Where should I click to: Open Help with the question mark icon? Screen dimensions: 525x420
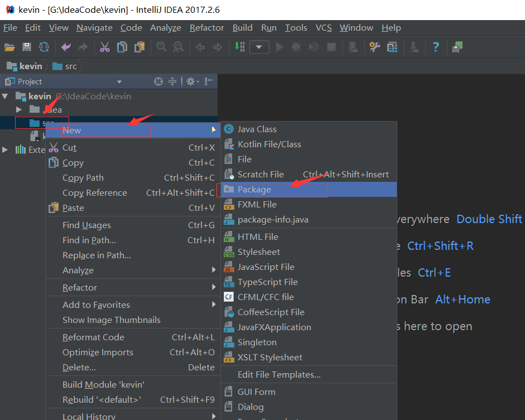tap(436, 47)
